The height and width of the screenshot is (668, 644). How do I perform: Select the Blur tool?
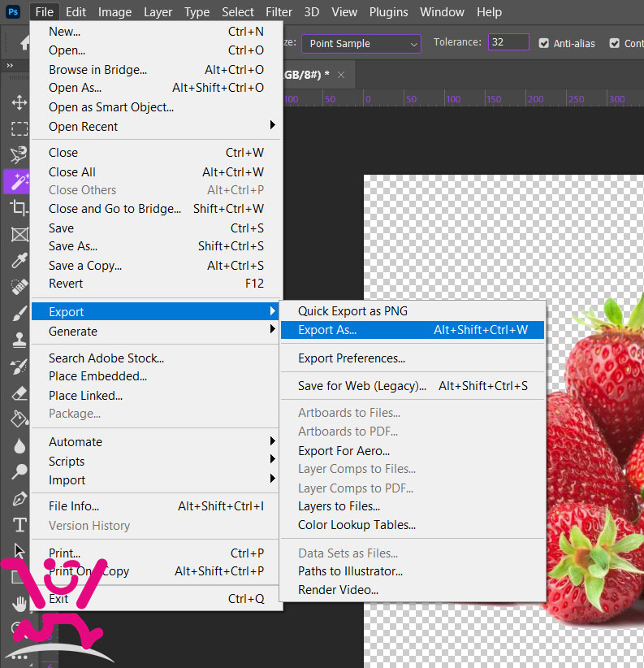(19, 445)
